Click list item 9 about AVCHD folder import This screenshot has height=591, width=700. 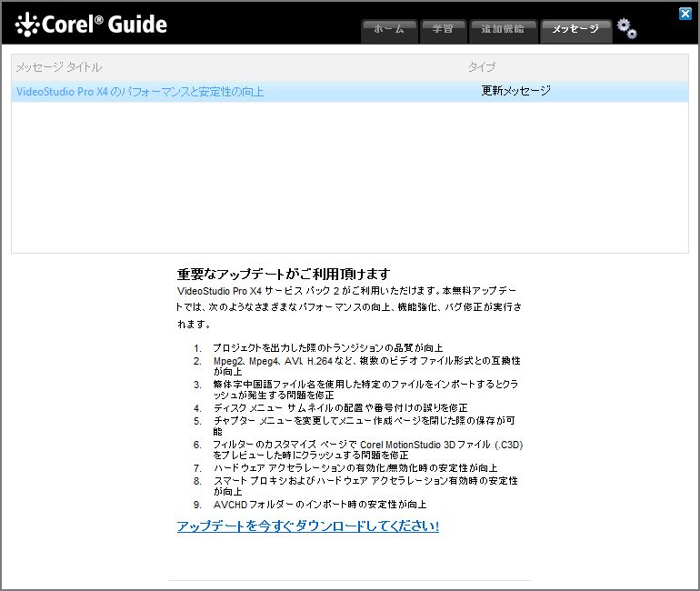tap(320, 505)
